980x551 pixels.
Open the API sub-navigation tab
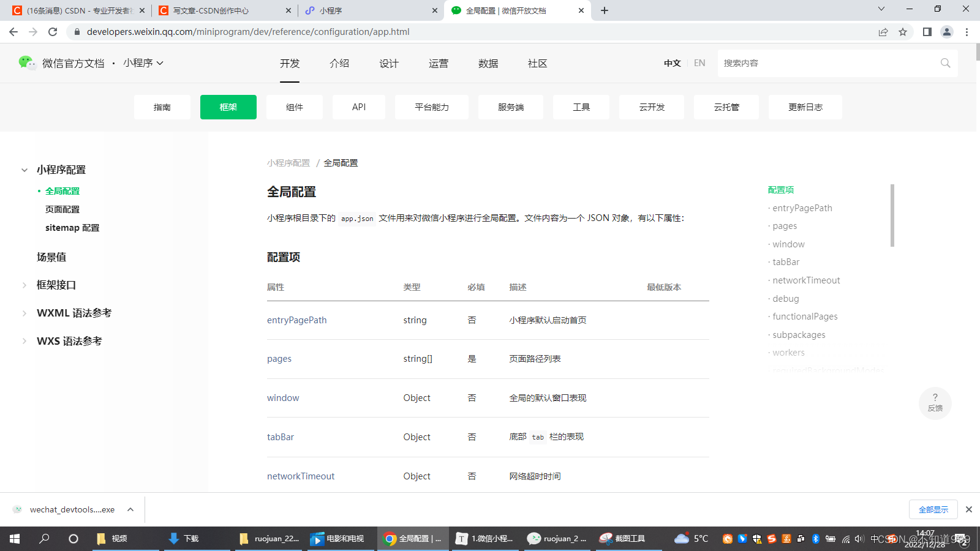pos(359,107)
